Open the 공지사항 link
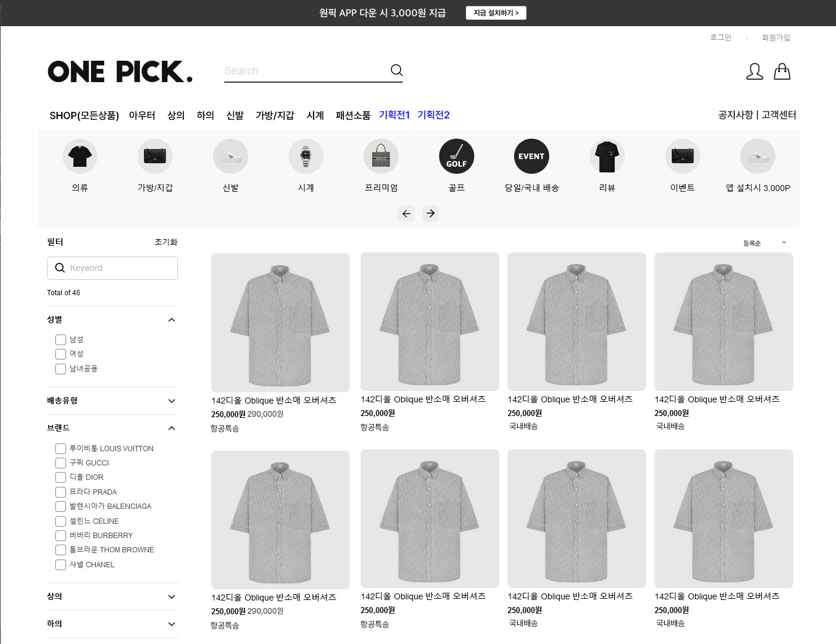Image resolution: width=836 pixels, height=644 pixels. (735, 115)
